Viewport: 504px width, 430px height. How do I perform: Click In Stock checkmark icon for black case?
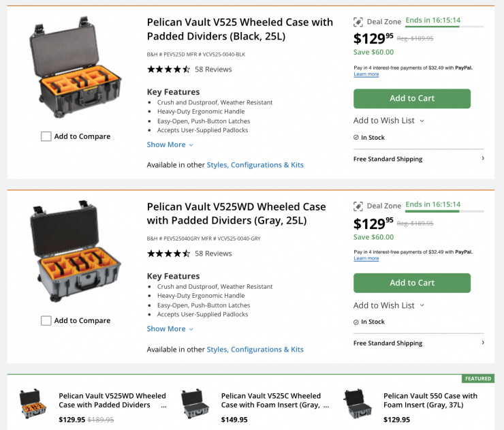point(356,138)
